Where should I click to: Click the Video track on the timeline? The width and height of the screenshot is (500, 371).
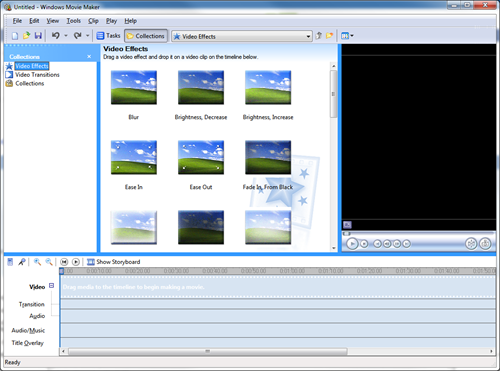coord(278,287)
